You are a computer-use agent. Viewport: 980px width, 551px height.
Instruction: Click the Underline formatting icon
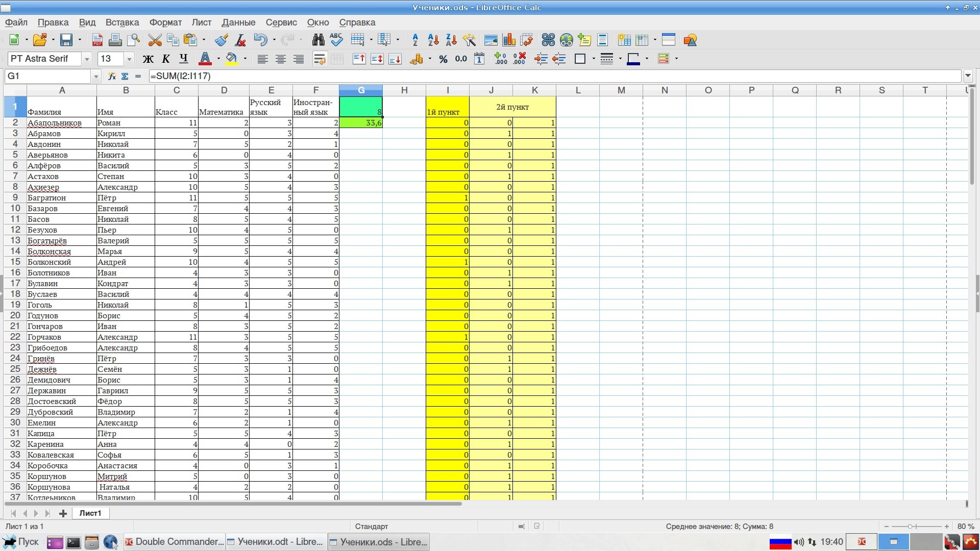click(182, 60)
